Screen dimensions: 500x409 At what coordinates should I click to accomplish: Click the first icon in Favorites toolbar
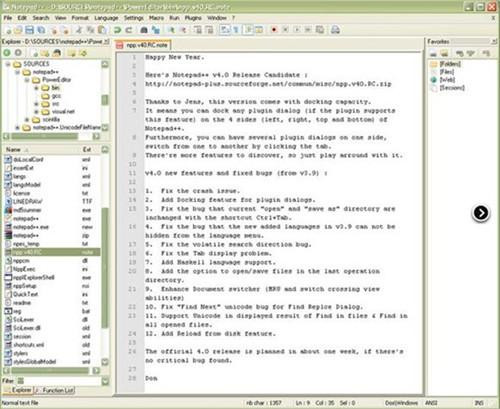click(x=433, y=53)
